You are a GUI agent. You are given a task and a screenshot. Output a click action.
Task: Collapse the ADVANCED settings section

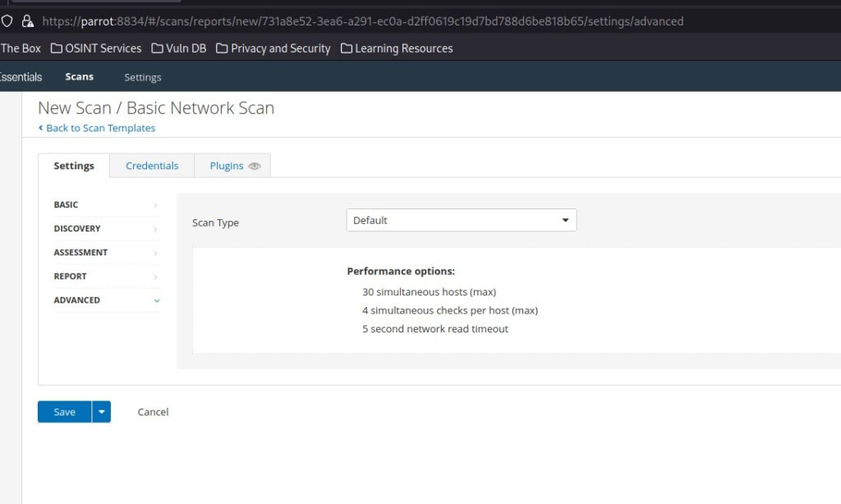[x=106, y=300]
